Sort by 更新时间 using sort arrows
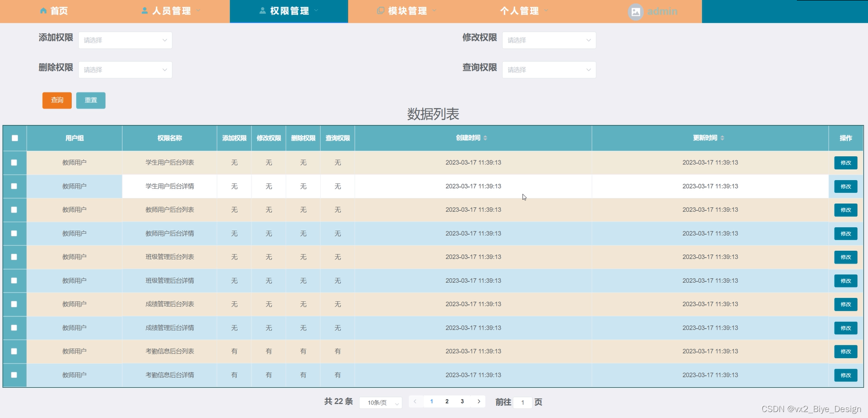 pyautogui.click(x=722, y=138)
